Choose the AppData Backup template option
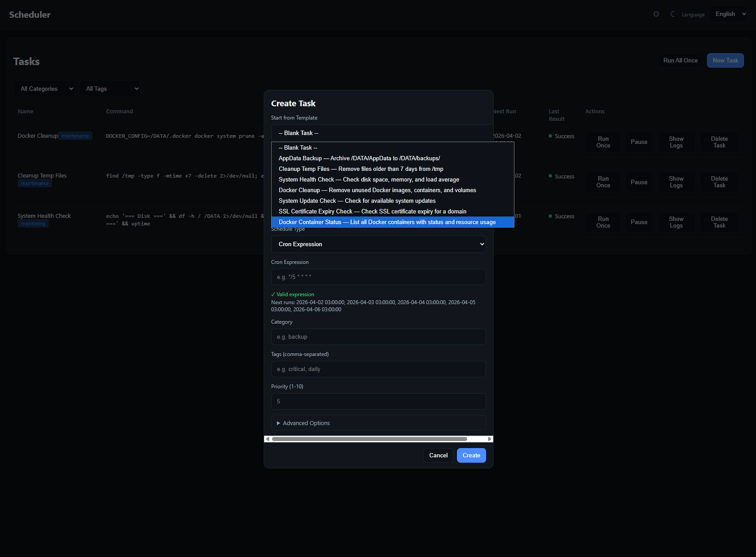The width and height of the screenshot is (756, 557). pos(359,159)
